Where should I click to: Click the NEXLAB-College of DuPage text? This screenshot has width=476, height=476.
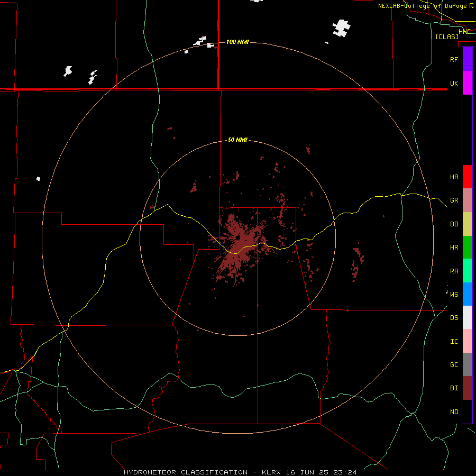coord(422,6)
